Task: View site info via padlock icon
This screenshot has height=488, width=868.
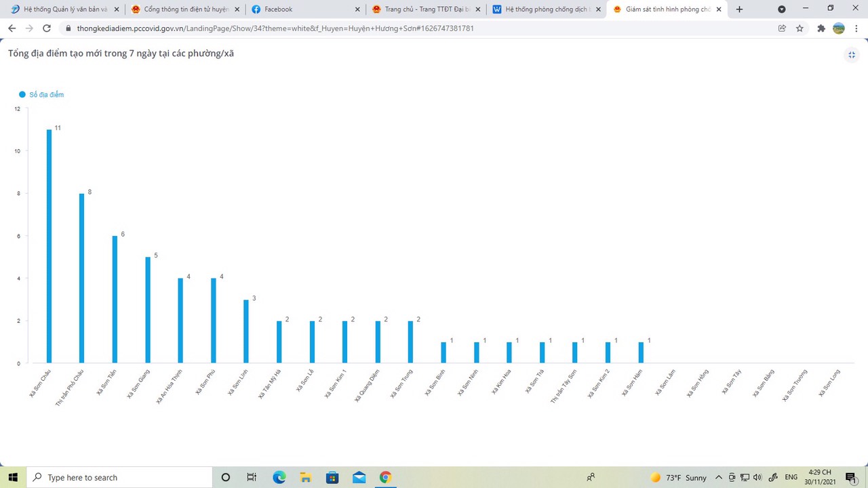Action: pyautogui.click(x=68, y=28)
